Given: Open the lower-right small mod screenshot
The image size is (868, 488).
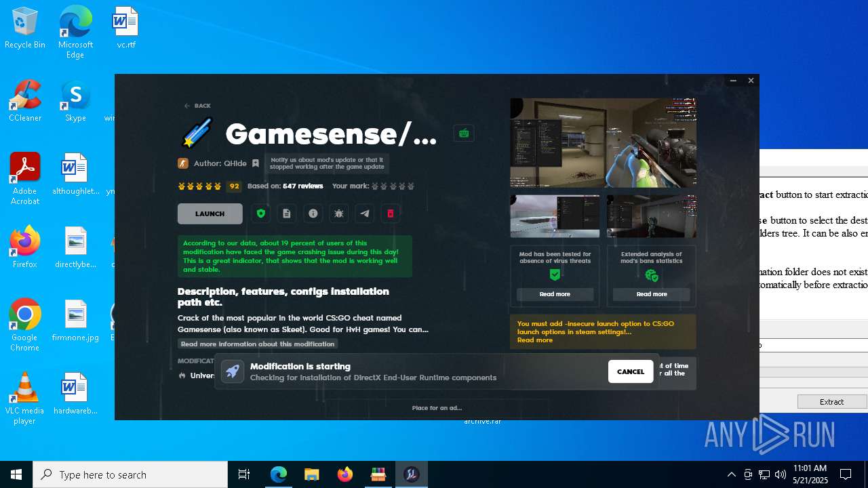Looking at the screenshot, I should click(x=652, y=216).
